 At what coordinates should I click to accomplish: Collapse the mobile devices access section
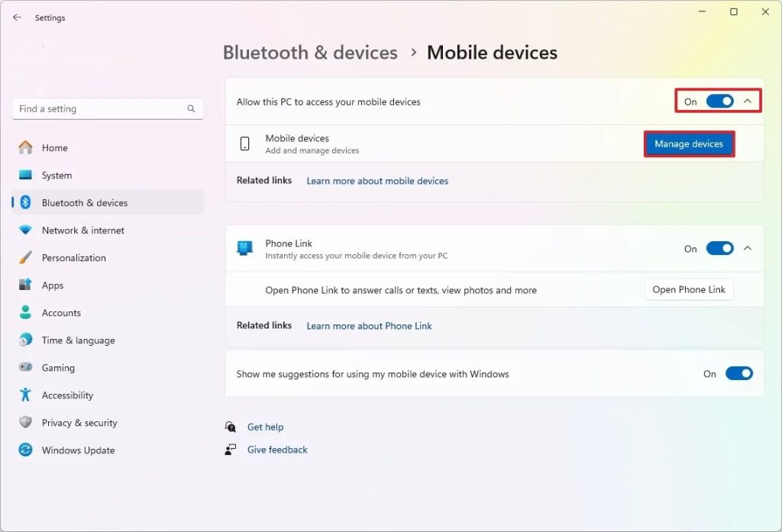[748, 102]
